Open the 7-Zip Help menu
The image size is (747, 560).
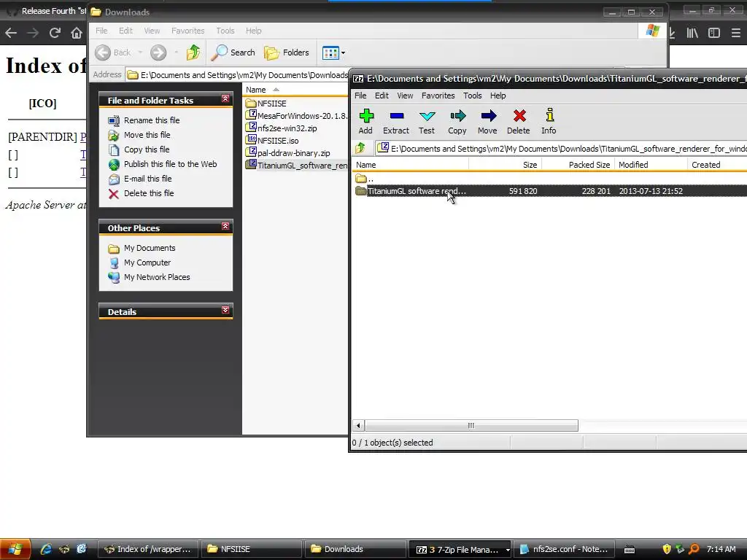(498, 96)
